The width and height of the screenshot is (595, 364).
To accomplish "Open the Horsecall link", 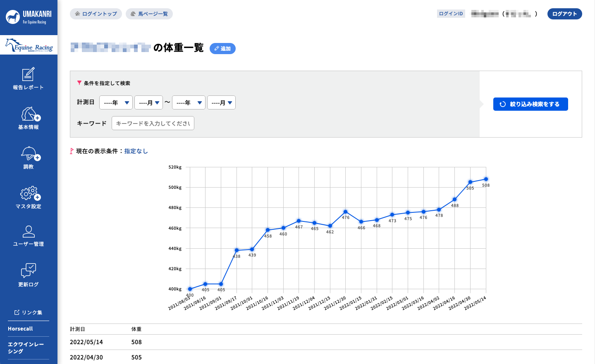I will tap(20, 329).
